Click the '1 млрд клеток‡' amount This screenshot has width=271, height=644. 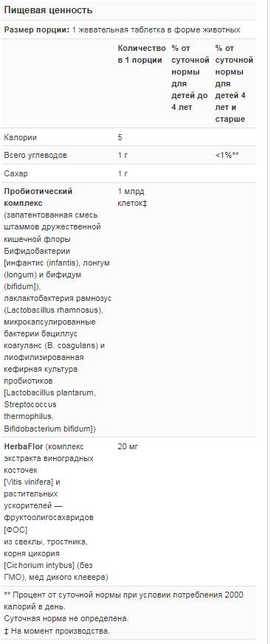(x=132, y=197)
